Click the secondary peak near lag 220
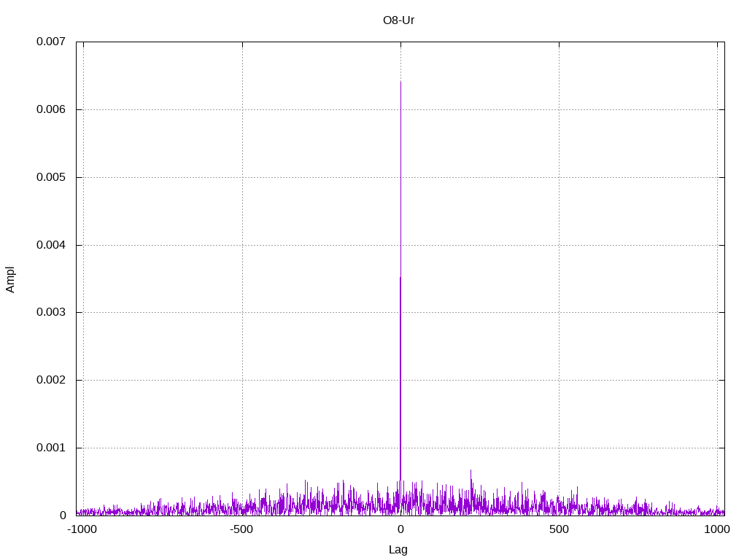 click(471, 470)
